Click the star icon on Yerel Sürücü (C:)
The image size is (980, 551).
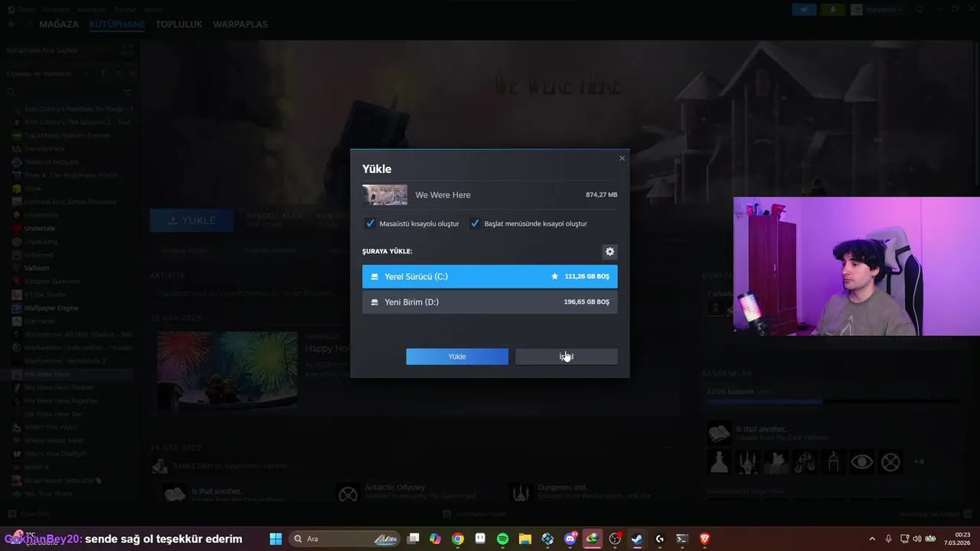[x=554, y=276]
